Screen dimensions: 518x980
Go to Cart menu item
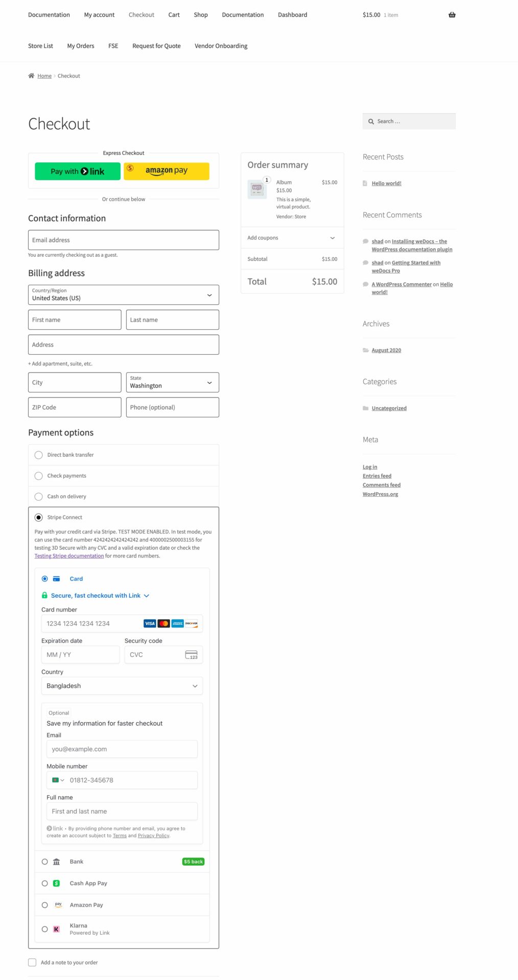(x=174, y=15)
